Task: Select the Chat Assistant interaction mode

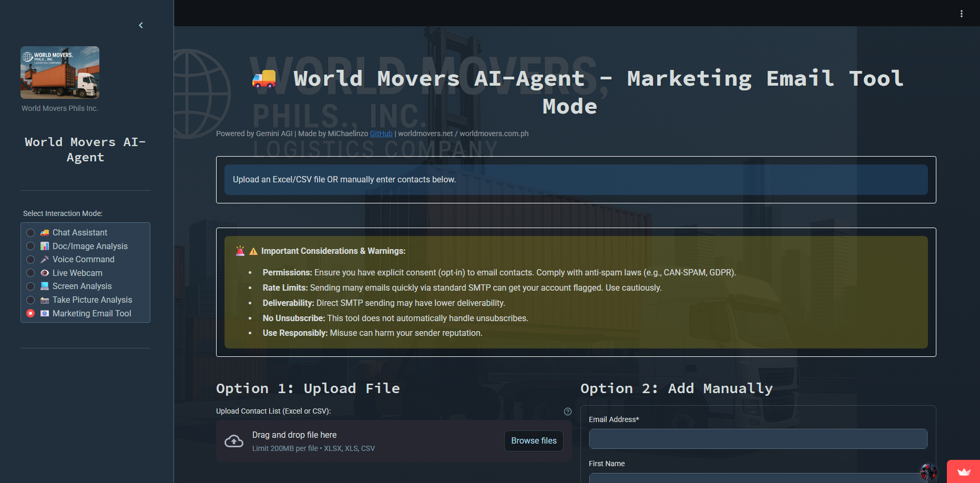Action: click(30, 232)
